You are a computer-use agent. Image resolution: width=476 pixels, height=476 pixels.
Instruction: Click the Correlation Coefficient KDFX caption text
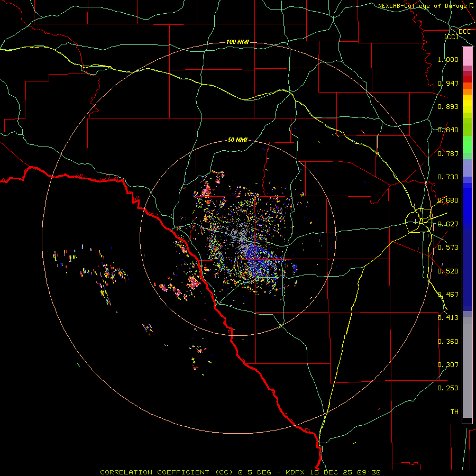tap(241, 472)
